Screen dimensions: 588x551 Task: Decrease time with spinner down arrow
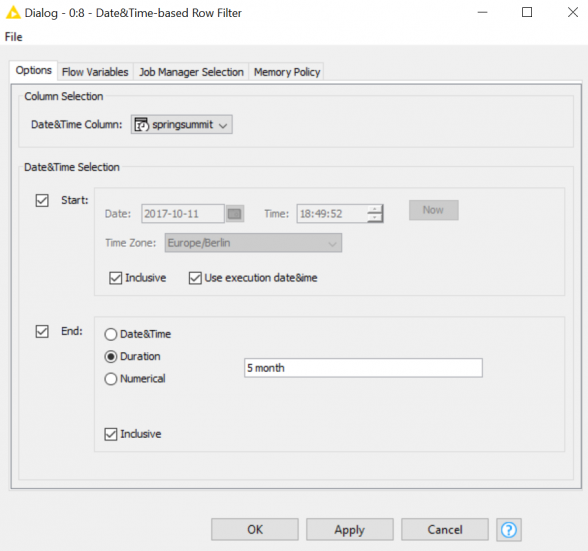click(375, 218)
